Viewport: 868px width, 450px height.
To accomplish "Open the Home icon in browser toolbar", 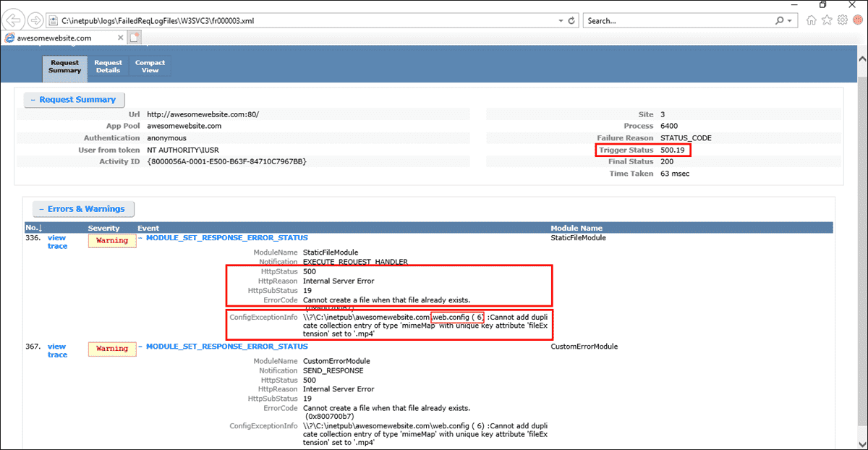I will 812,20.
